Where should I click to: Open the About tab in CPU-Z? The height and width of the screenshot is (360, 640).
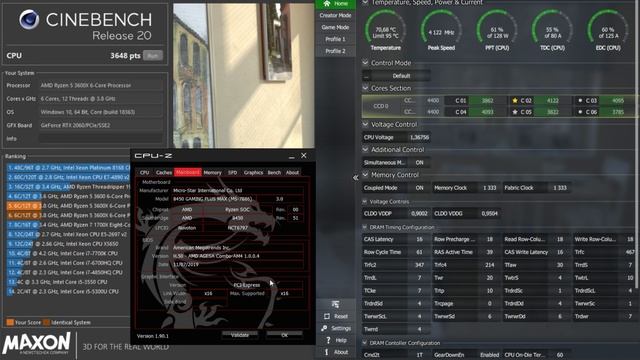pos(292,173)
